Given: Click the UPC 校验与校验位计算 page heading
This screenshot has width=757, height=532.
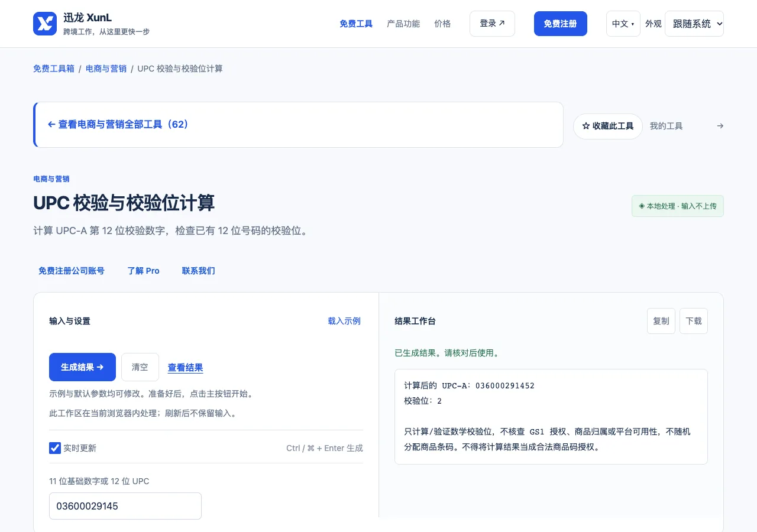Looking at the screenshot, I should pyautogui.click(x=124, y=203).
